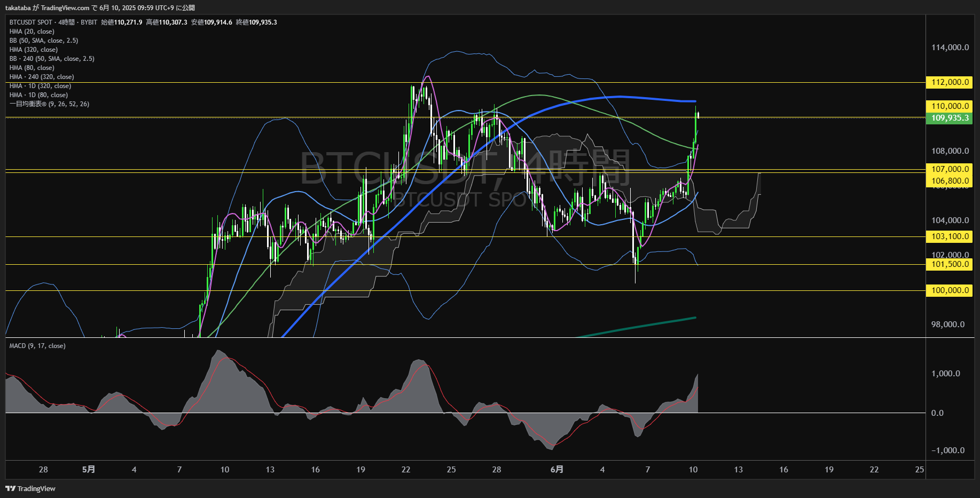
Task: Click the 始値110,271.9 open value
Action: point(122,22)
